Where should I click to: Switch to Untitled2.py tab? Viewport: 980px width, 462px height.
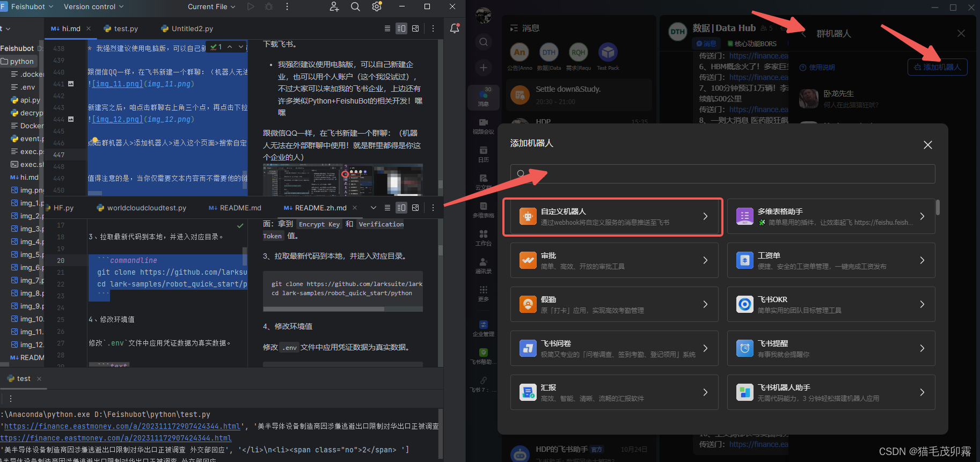click(x=187, y=28)
